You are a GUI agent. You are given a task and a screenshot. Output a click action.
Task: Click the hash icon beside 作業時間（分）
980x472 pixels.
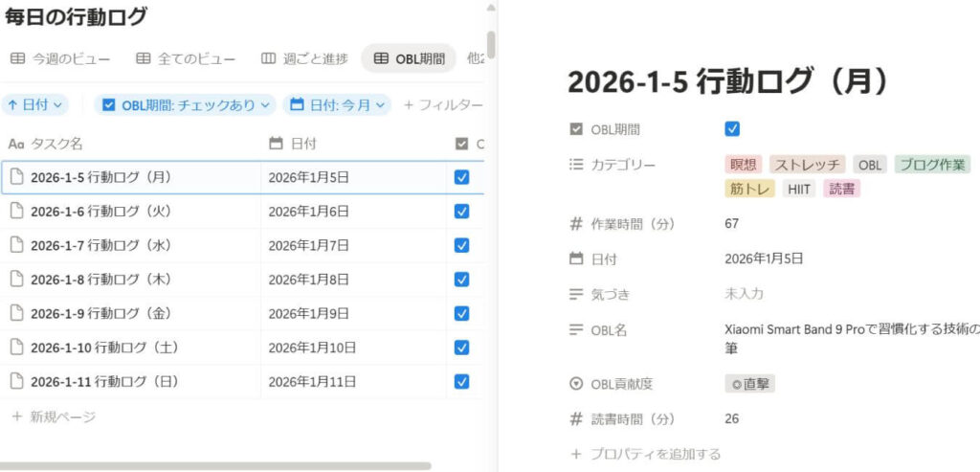click(x=576, y=223)
